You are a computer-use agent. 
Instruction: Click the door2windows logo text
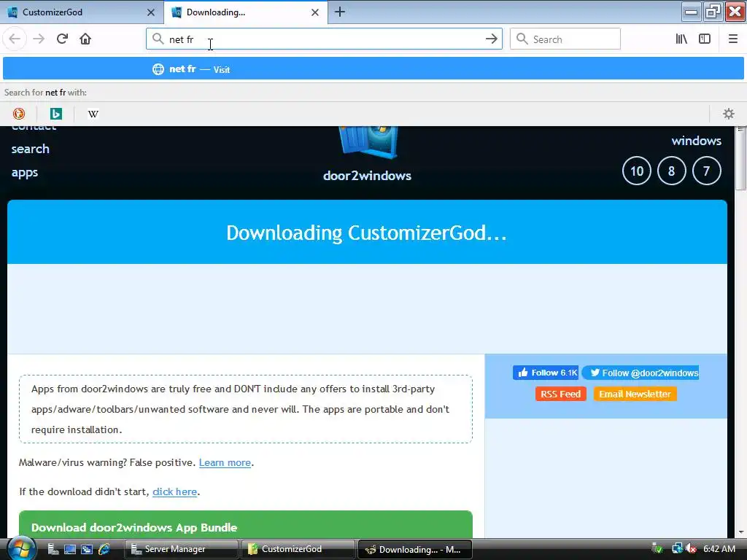coord(367,176)
